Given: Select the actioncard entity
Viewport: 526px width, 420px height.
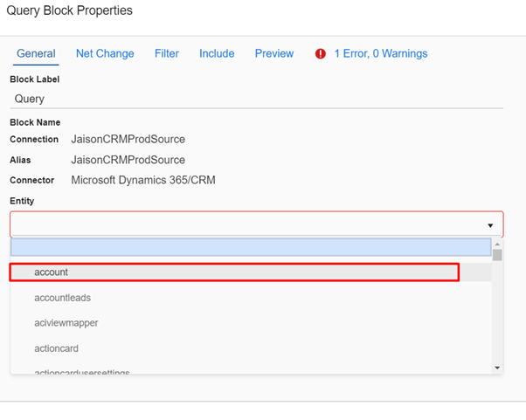Looking at the screenshot, I should [251, 348].
